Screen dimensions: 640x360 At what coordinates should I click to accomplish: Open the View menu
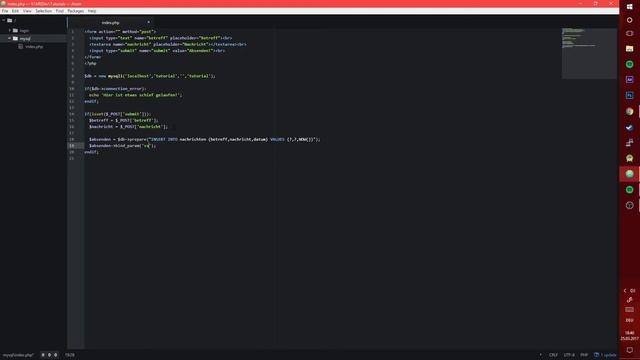point(27,11)
